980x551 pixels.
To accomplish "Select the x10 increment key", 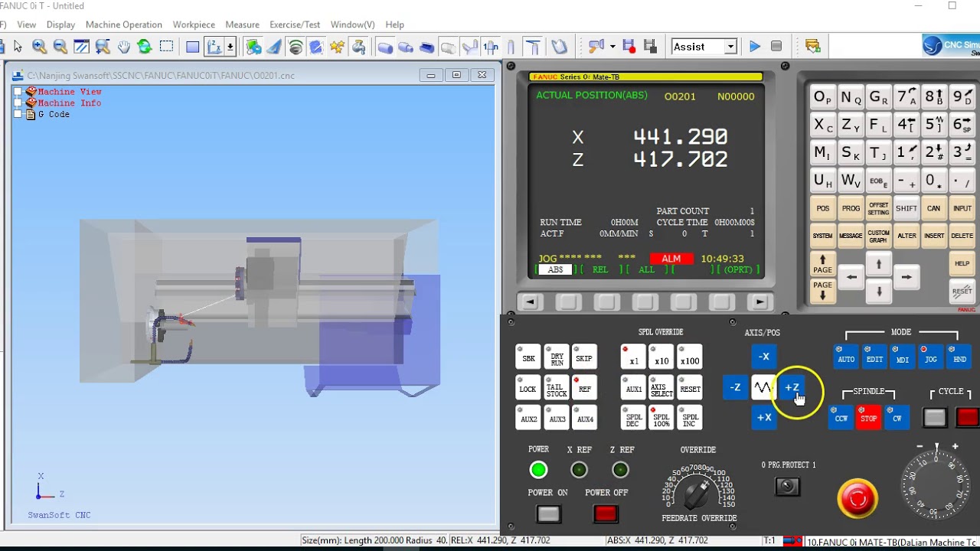I will pos(661,357).
